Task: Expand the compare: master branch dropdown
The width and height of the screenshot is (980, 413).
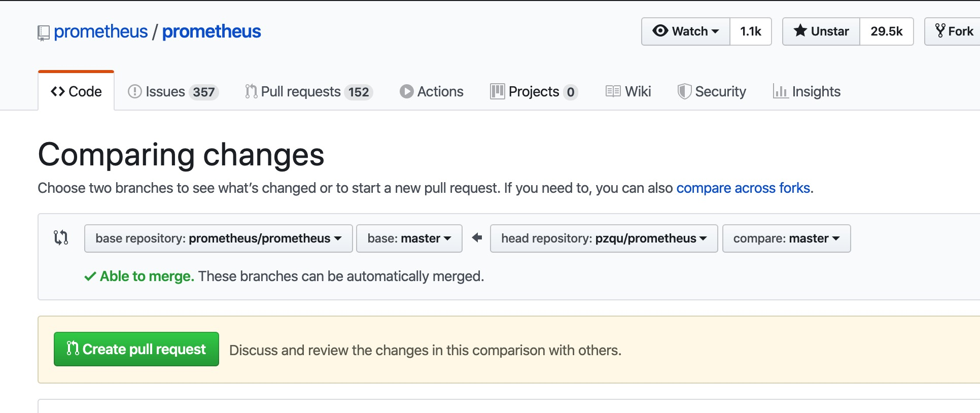Action: click(x=786, y=238)
